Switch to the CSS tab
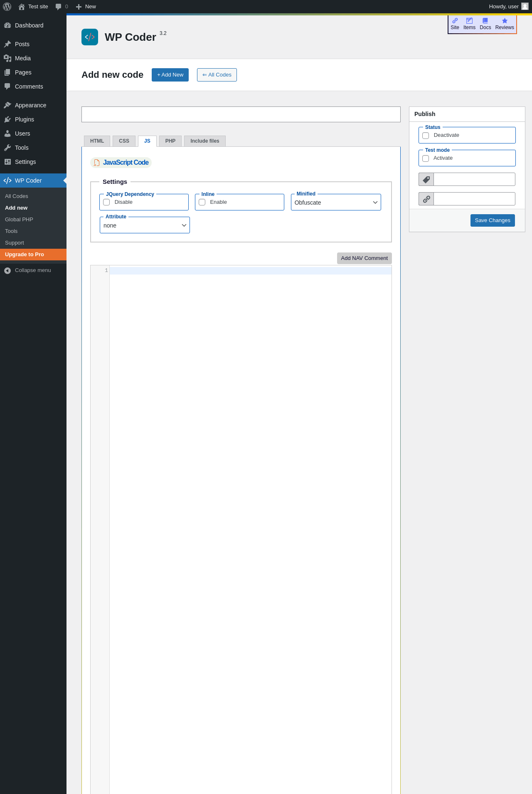The image size is (532, 794). point(124,141)
